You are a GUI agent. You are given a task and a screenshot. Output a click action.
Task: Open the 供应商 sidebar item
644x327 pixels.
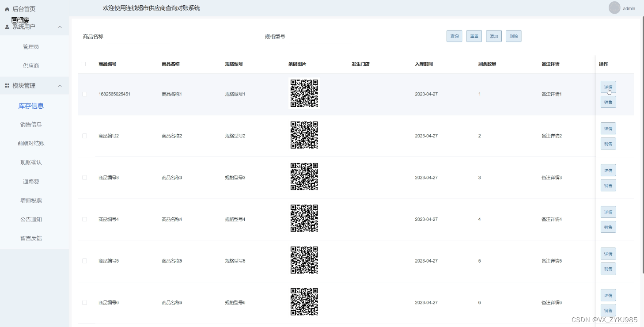point(31,66)
